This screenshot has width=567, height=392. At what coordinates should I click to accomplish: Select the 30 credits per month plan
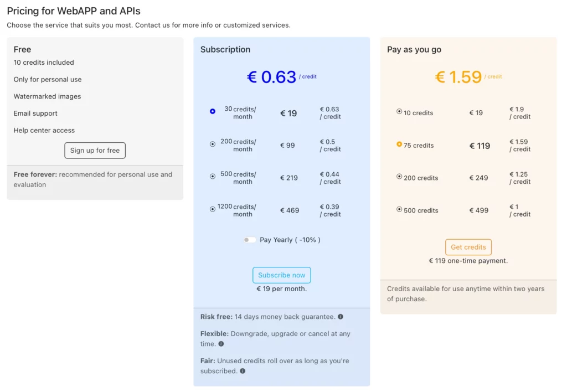pyautogui.click(x=212, y=111)
